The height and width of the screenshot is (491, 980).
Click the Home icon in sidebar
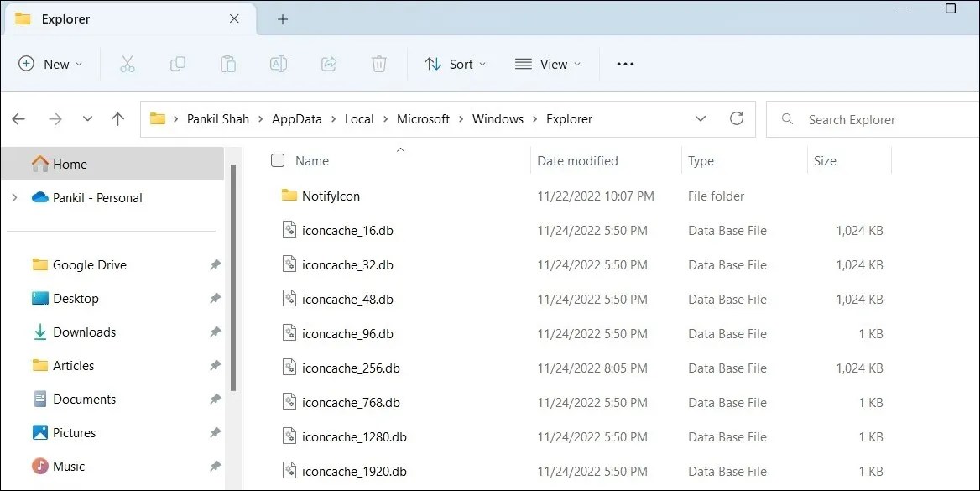click(40, 164)
